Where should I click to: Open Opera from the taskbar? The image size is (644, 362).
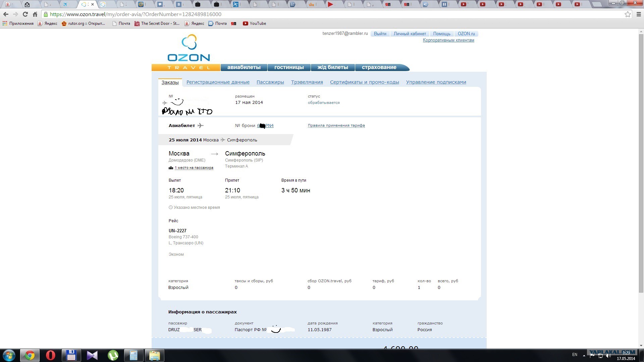pyautogui.click(x=51, y=355)
